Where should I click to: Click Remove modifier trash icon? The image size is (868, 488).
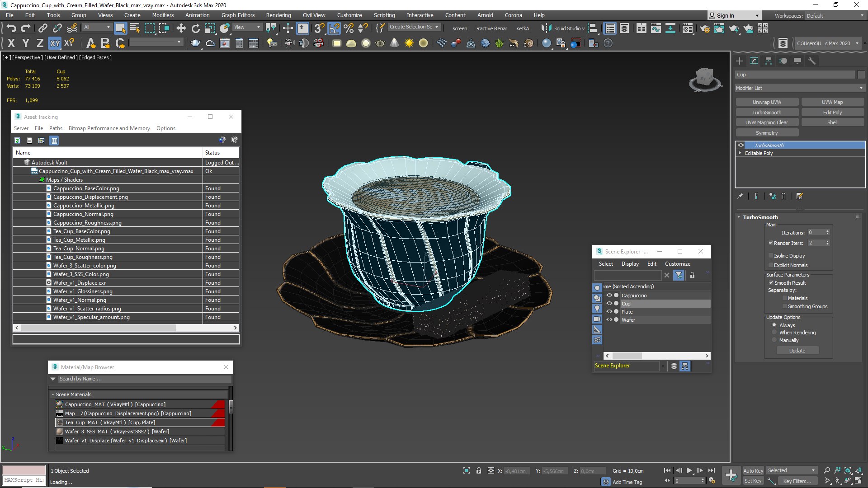coord(783,196)
